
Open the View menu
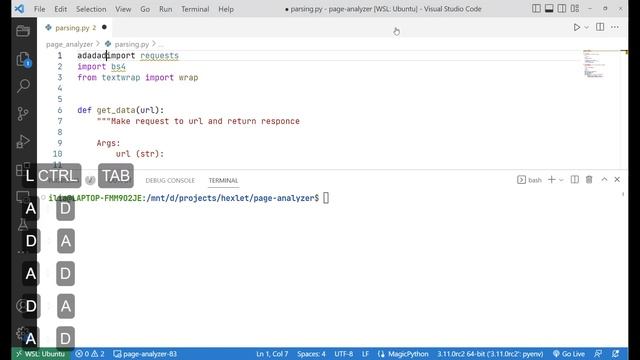(123, 9)
